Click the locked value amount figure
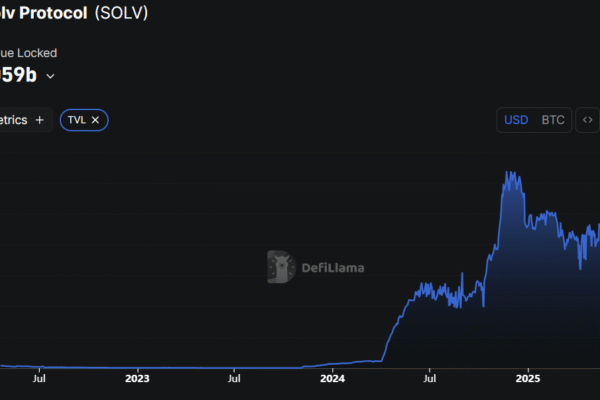This screenshot has height=400, width=600. pos(20,75)
